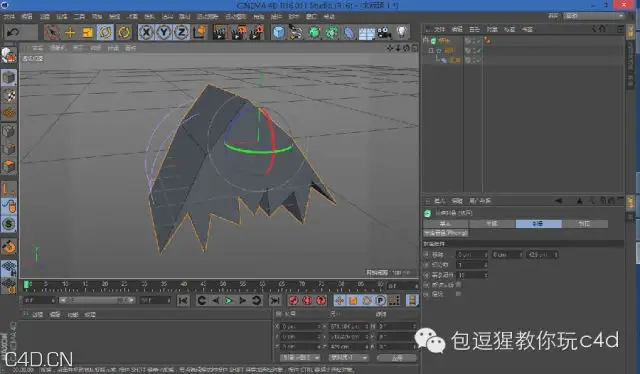Click the Undo arrow in the top toolbar
Image resolution: width=640 pixels, height=374 pixels.
(13, 32)
